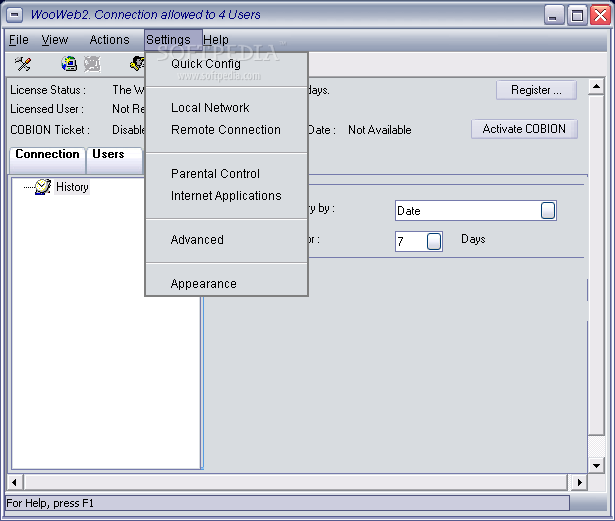Image resolution: width=615 pixels, height=521 pixels.
Task: Click the vertical scrollbar up arrow
Action: 596,86
